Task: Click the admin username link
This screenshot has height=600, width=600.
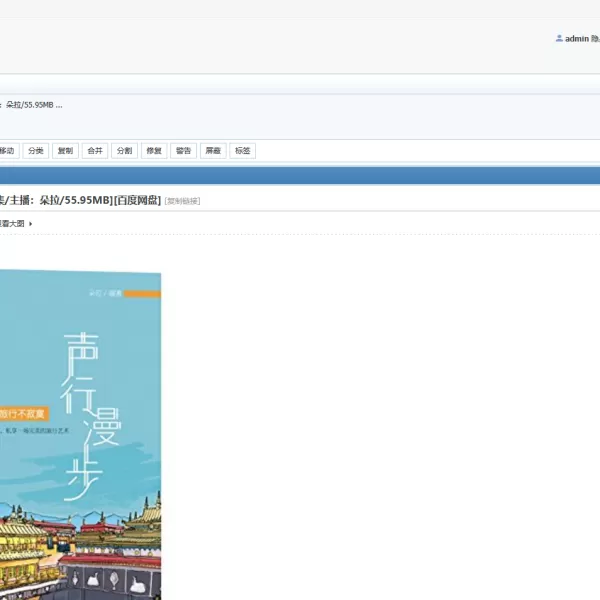Action: pos(577,39)
